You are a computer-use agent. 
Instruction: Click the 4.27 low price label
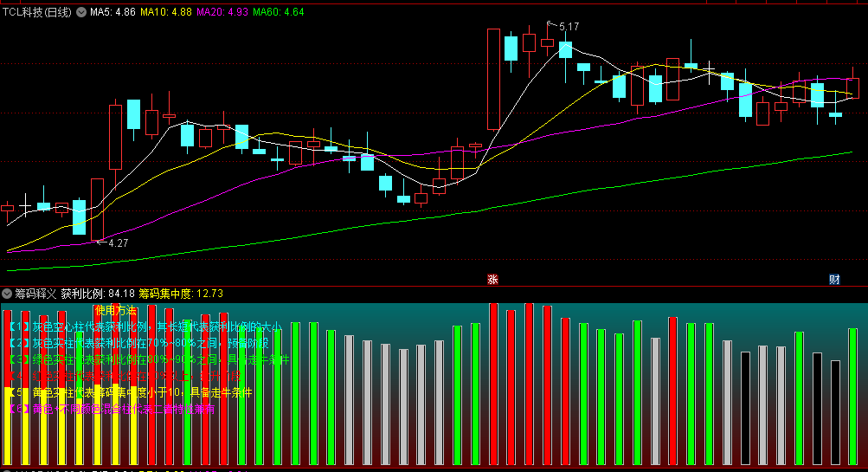pyautogui.click(x=118, y=243)
